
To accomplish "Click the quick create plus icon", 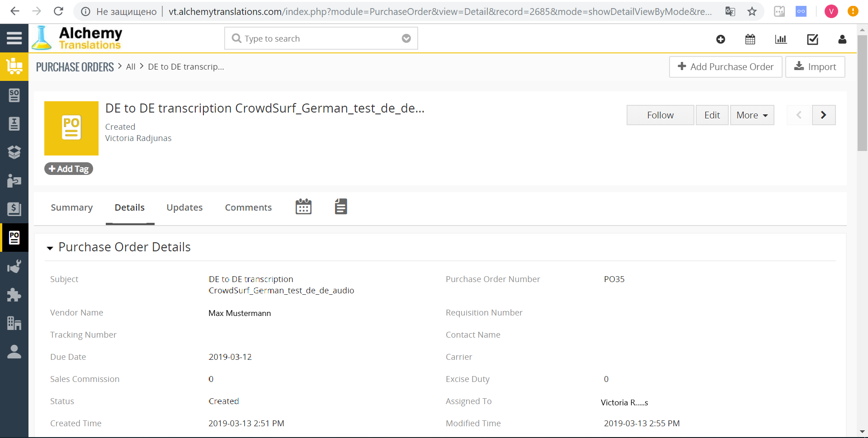I will [721, 39].
